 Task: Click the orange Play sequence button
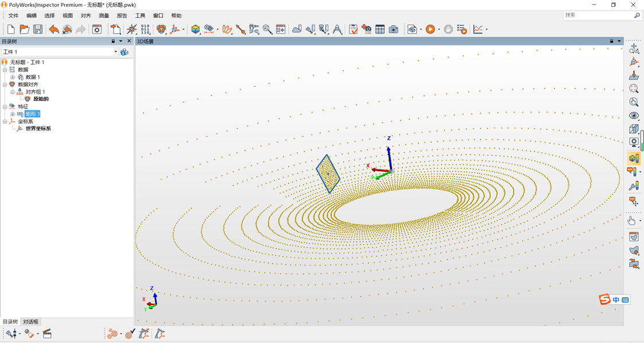coord(430,29)
